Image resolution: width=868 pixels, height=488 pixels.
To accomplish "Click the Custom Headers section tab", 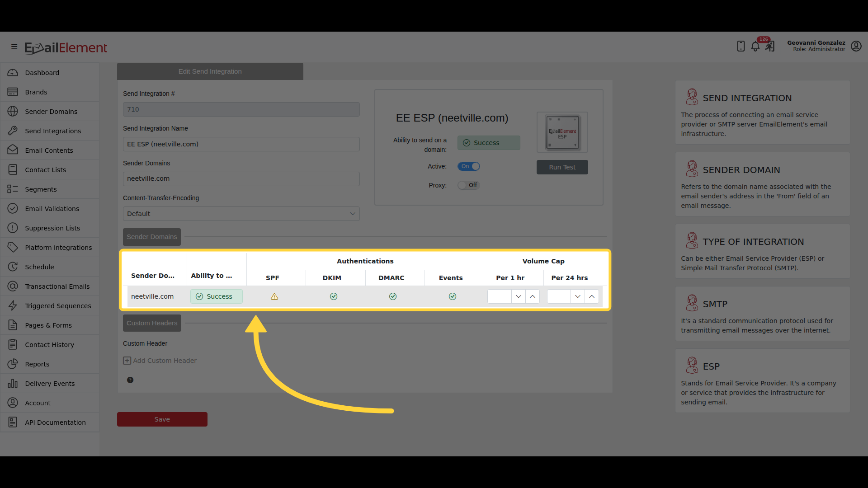I will click(152, 323).
